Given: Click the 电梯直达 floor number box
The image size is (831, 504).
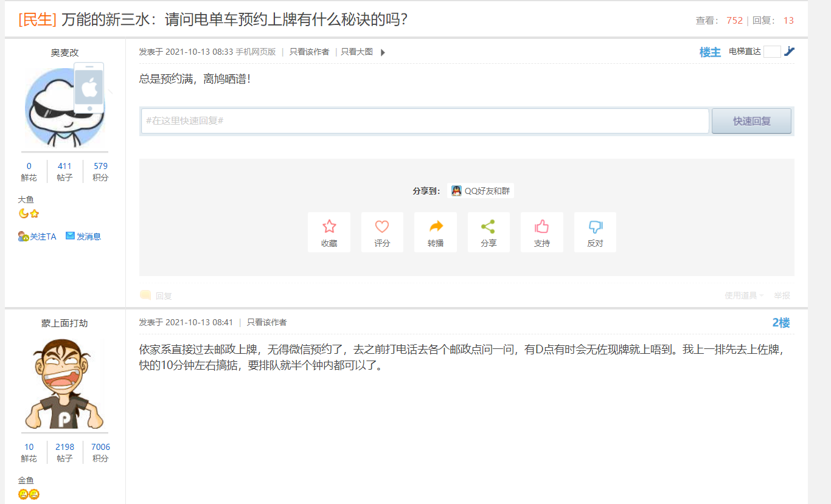Looking at the screenshot, I should tap(772, 52).
